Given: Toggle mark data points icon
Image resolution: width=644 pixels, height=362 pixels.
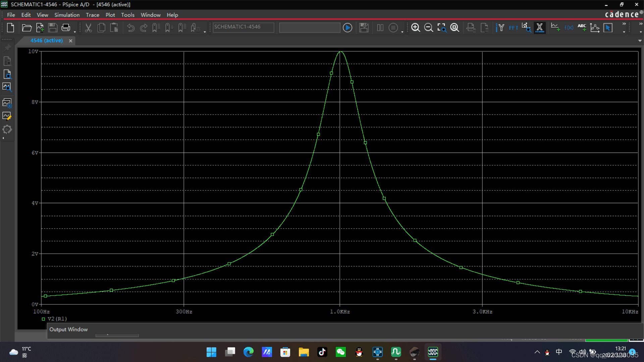Looking at the screenshot, I should click(595, 27).
